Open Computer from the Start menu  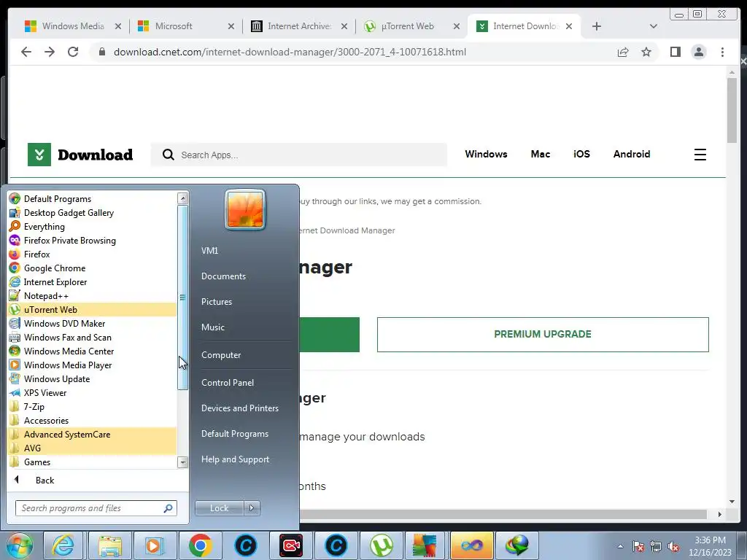coord(220,355)
